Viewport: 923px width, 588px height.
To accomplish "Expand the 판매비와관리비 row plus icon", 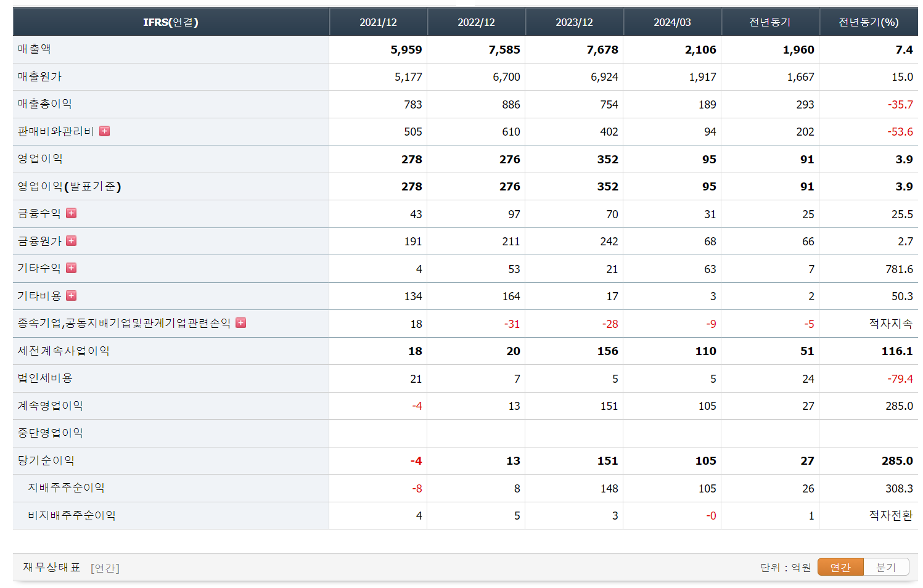I will click(x=105, y=131).
